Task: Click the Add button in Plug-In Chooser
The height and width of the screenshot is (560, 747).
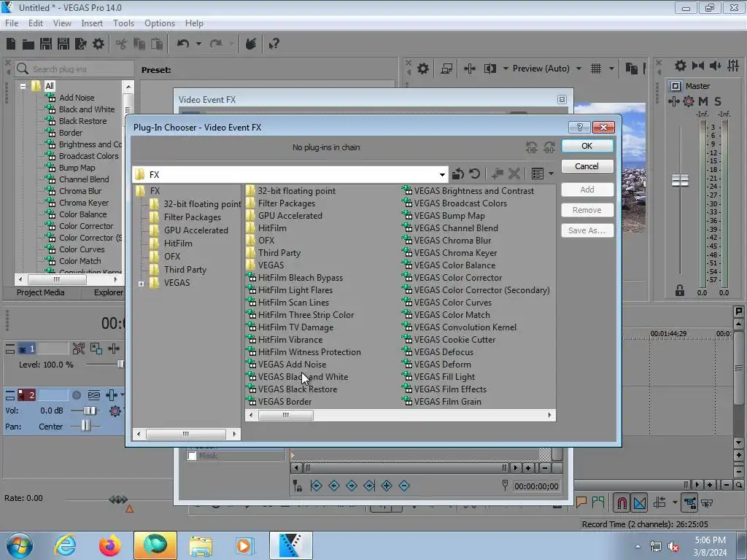Action: coord(587,190)
